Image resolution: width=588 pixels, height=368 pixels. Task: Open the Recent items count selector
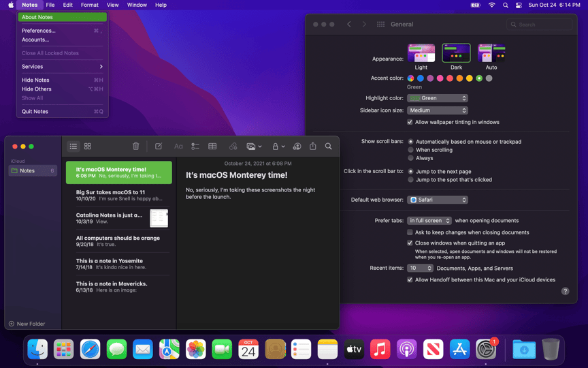420,268
